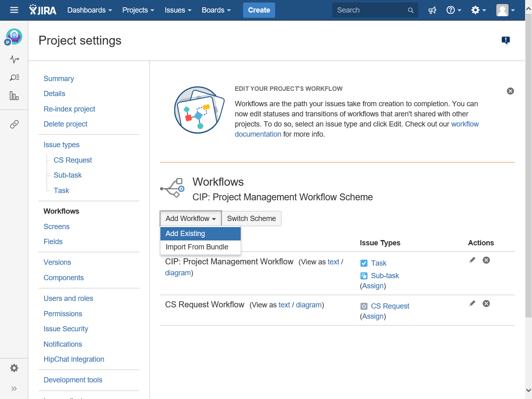
Task: Select Import From Bundle option
Action: (x=201, y=247)
